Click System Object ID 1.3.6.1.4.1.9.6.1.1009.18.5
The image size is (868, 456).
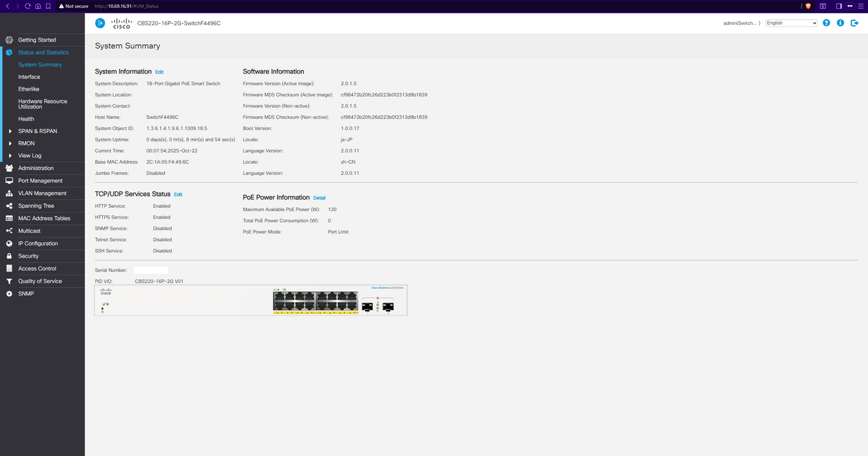point(177,128)
